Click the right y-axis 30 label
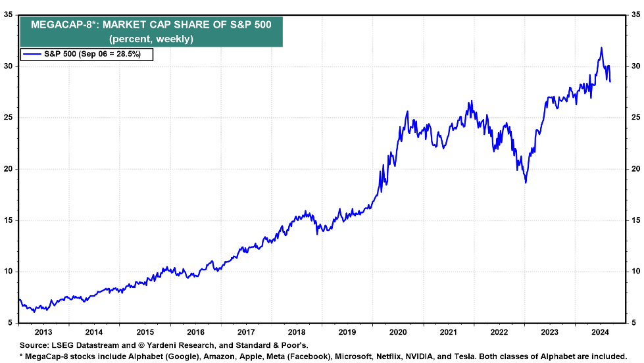This screenshot has width=644, height=363. tap(635, 66)
